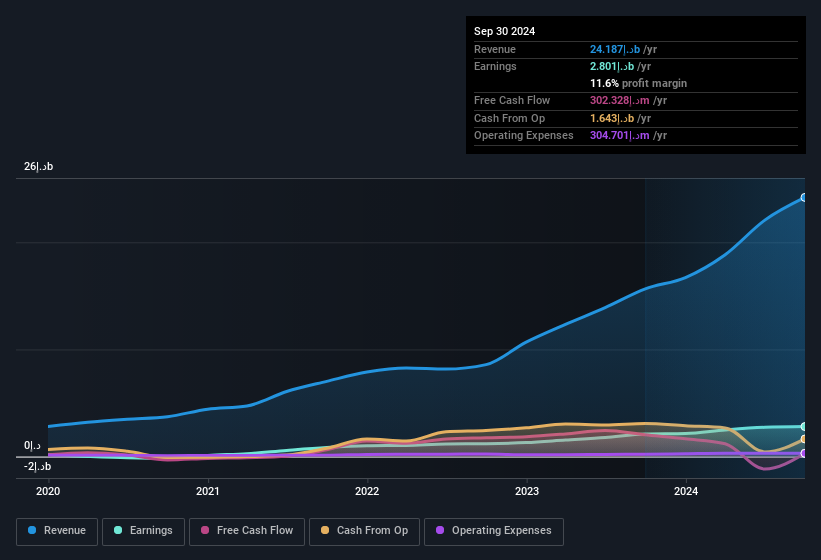This screenshot has height=560, width=821.
Task: Click the Free Cash Flow label in tooltip
Action: pos(512,100)
